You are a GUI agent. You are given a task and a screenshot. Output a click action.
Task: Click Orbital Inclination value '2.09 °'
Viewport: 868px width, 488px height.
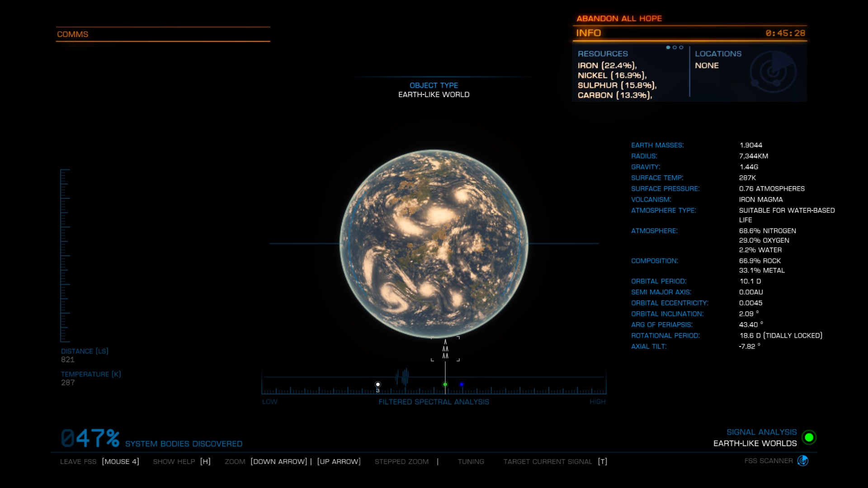click(749, 314)
